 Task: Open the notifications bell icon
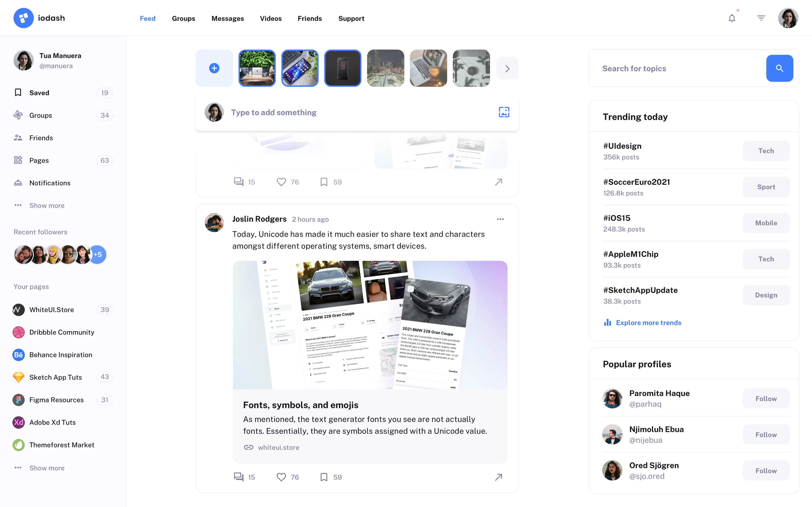(x=732, y=18)
